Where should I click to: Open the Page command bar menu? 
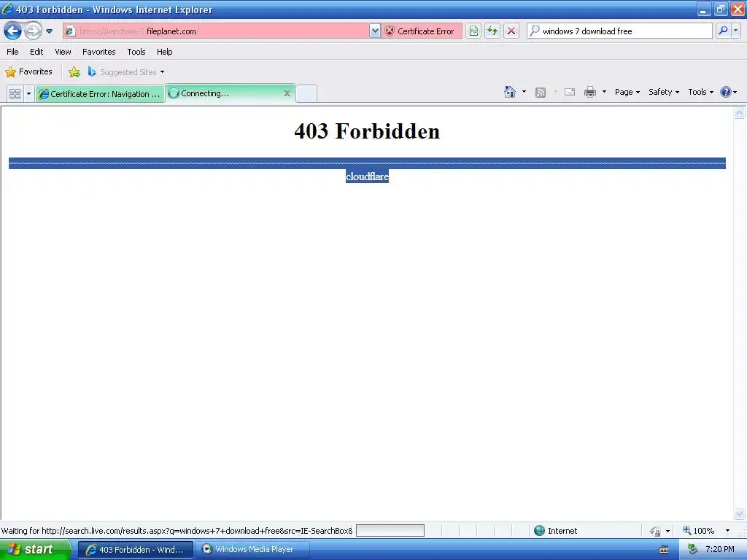click(627, 92)
